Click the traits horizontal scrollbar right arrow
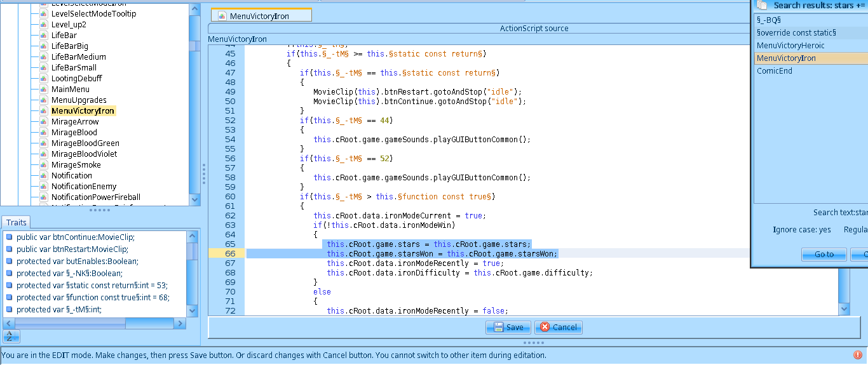868x365 pixels. click(181, 324)
